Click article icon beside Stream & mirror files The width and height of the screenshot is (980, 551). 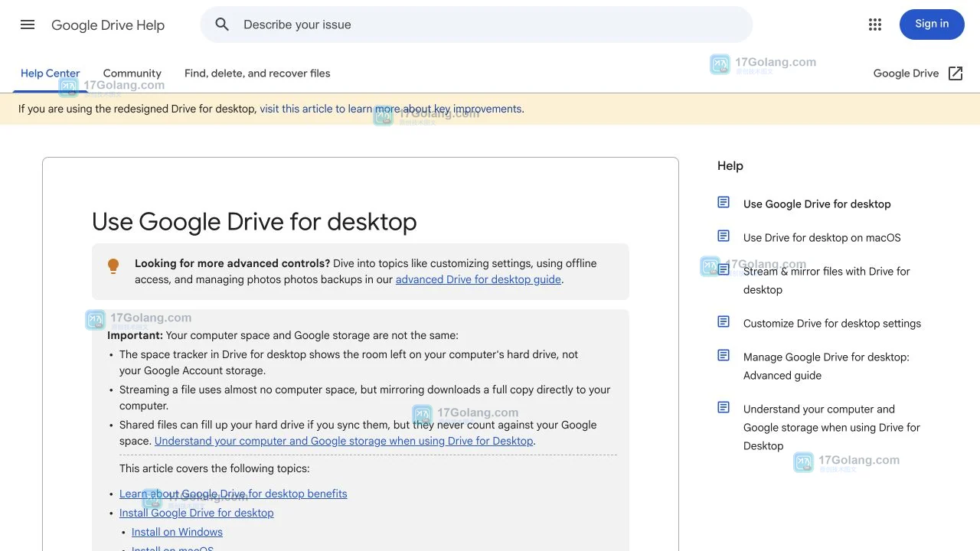click(724, 269)
